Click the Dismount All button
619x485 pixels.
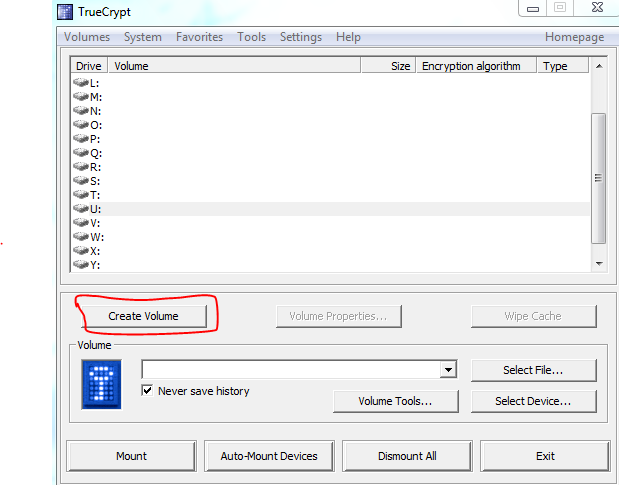click(407, 456)
